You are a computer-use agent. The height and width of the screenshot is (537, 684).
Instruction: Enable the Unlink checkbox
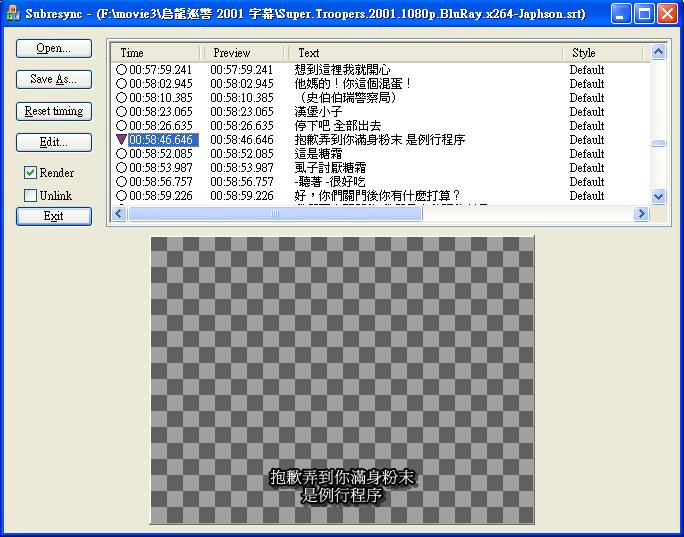click(x=30, y=195)
